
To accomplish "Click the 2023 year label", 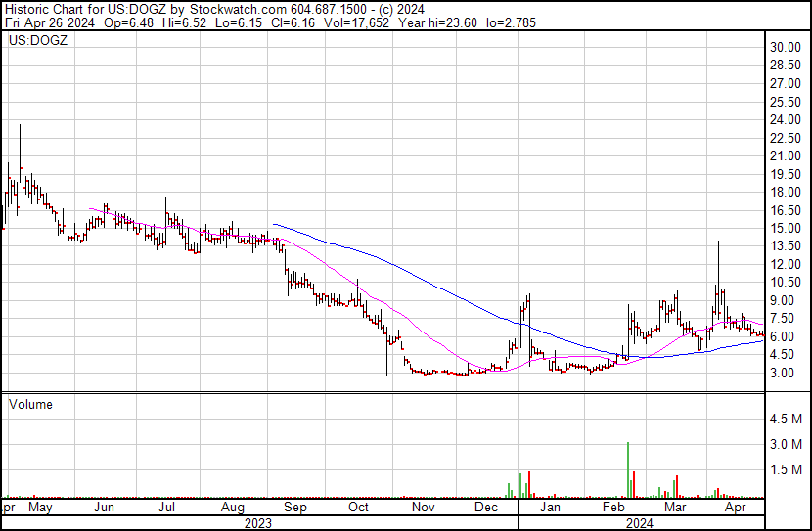I will pos(257,523).
